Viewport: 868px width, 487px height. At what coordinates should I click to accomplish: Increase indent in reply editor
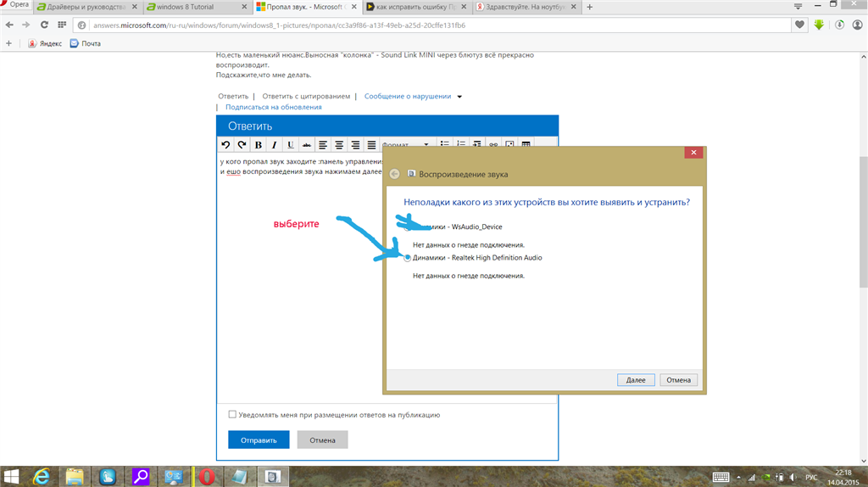click(x=476, y=143)
